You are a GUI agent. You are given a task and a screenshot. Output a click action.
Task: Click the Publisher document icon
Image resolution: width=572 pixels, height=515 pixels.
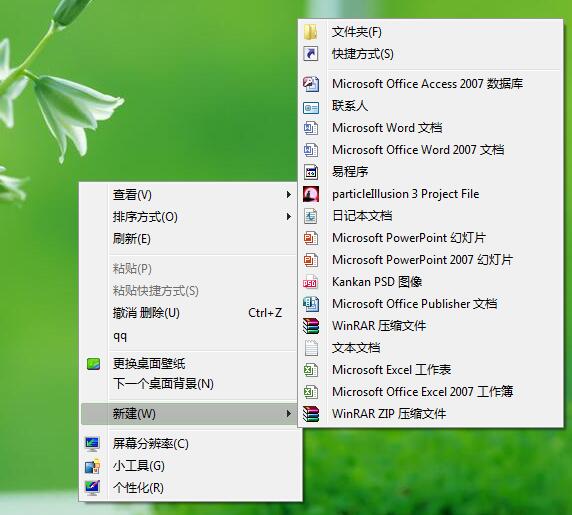311,304
